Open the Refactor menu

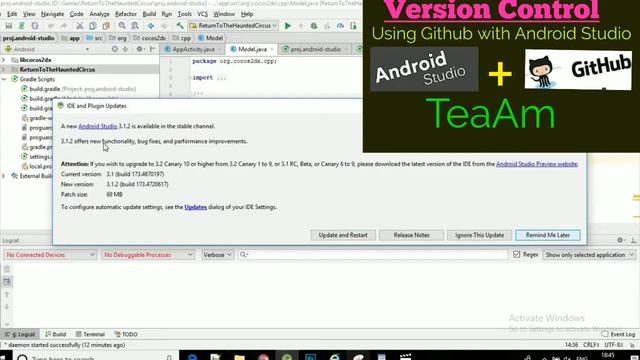tap(126, 14)
